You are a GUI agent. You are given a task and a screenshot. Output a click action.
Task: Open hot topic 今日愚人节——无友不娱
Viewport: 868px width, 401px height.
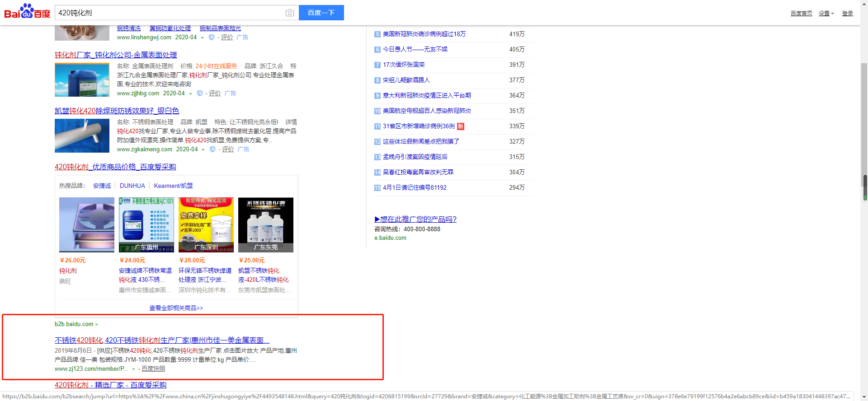(415, 49)
